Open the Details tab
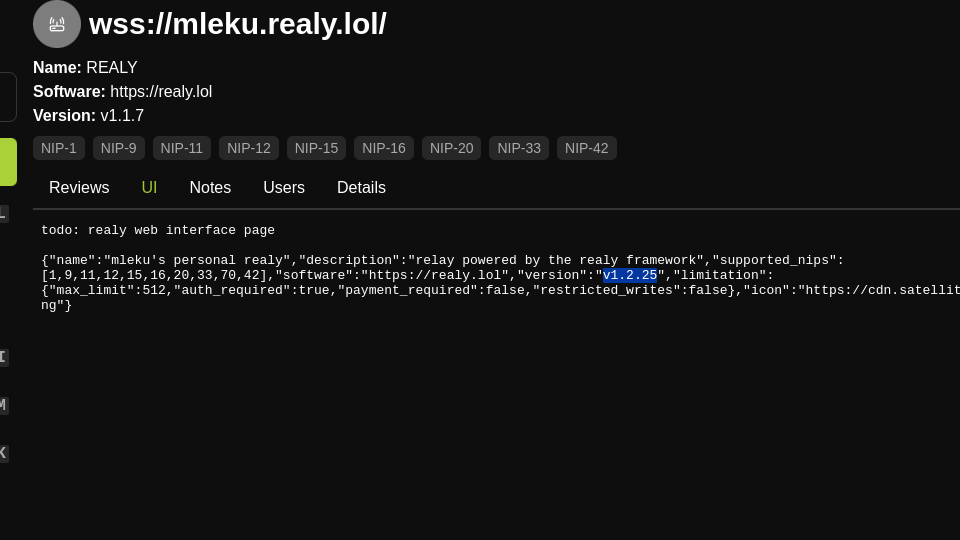The width and height of the screenshot is (960, 540). pyautogui.click(x=361, y=187)
